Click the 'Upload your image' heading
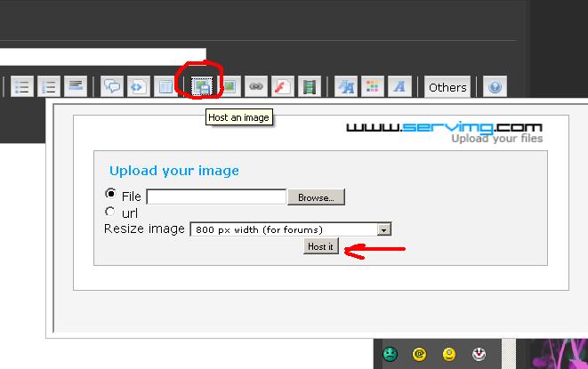The image size is (588, 369). click(x=174, y=171)
